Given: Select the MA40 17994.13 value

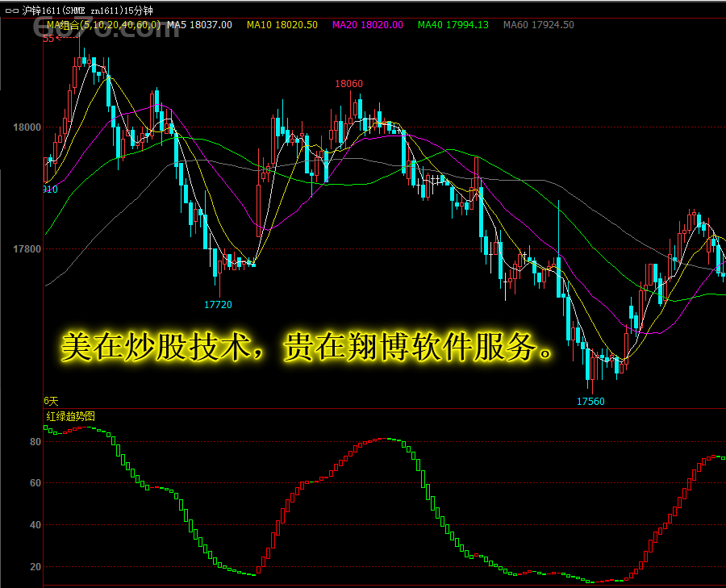Looking at the screenshot, I should tap(453, 25).
